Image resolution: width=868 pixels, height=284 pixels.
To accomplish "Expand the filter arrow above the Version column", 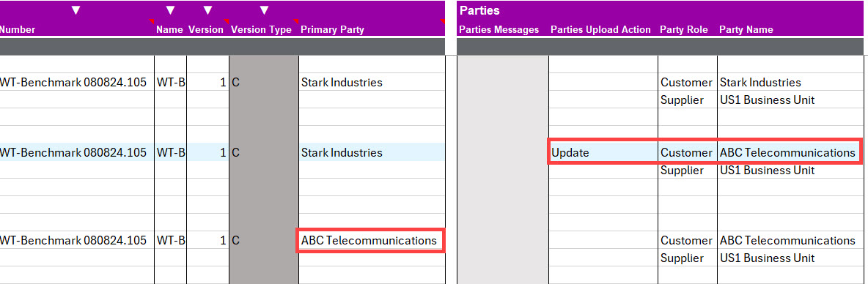I will click(x=207, y=10).
